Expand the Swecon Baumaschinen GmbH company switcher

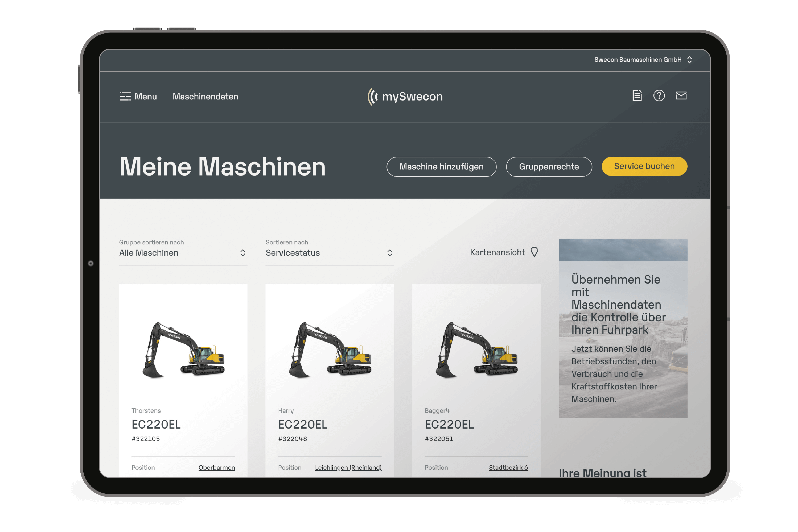point(643,60)
